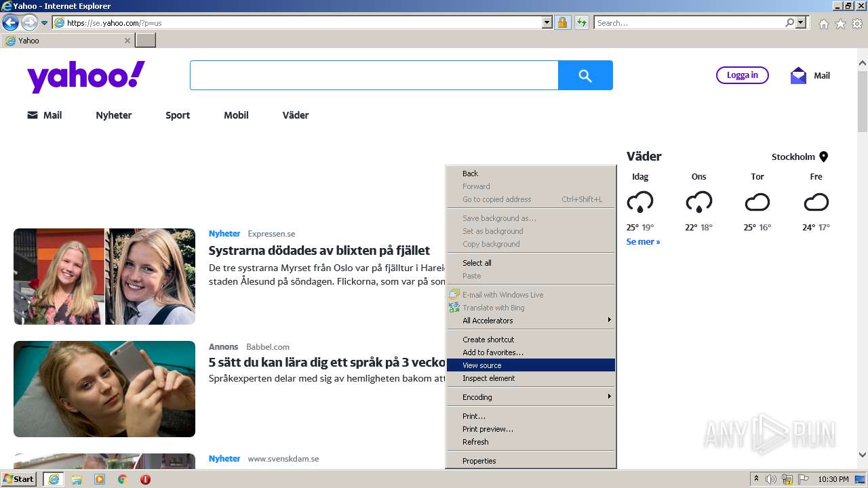This screenshot has width=868, height=488.
Task: Select the Yahoo browser tab
Action: [x=66, y=41]
